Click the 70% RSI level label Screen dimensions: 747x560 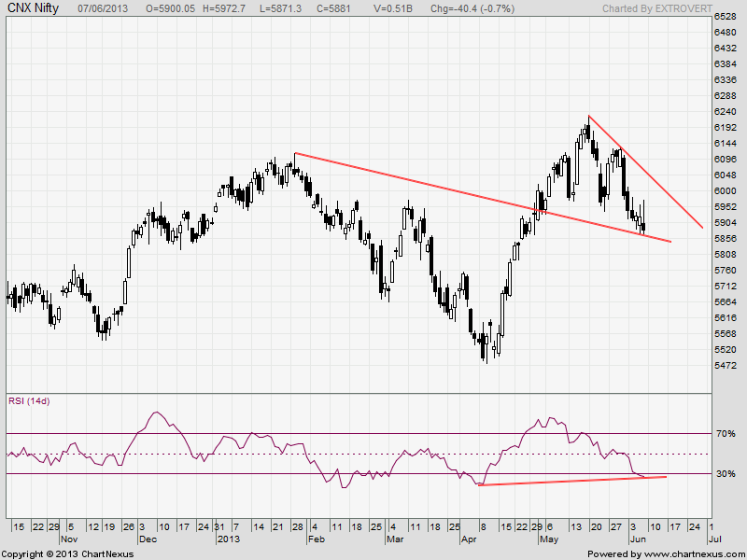[726, 434]
